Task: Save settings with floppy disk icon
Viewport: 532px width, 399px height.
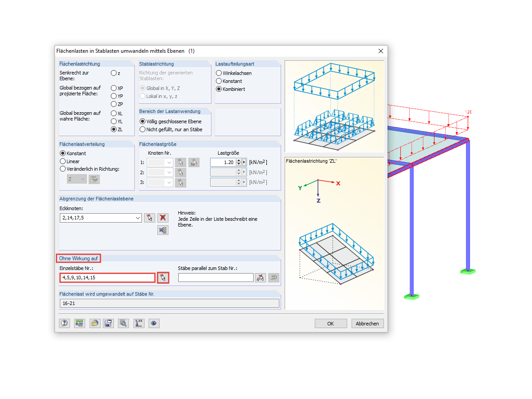Action: [x=108, y=323]
